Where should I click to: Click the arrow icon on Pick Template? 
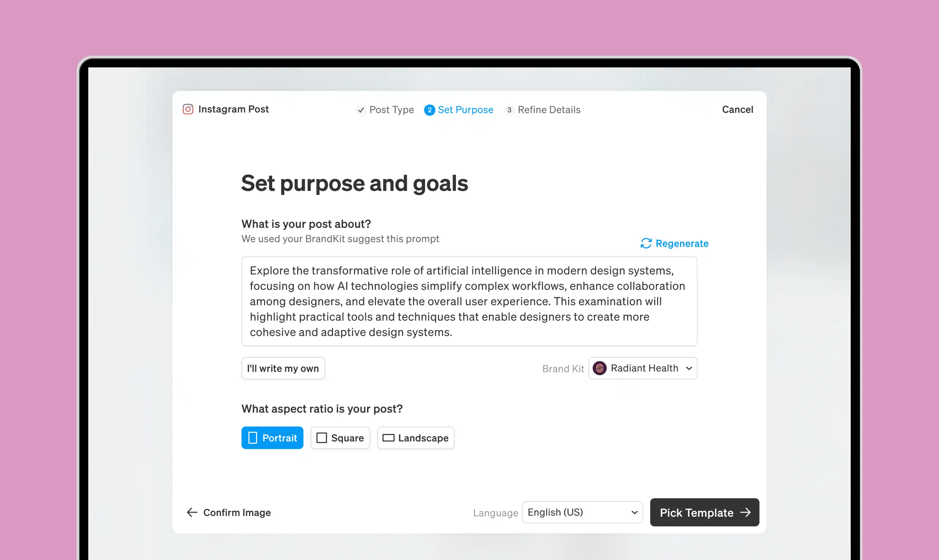745,512
